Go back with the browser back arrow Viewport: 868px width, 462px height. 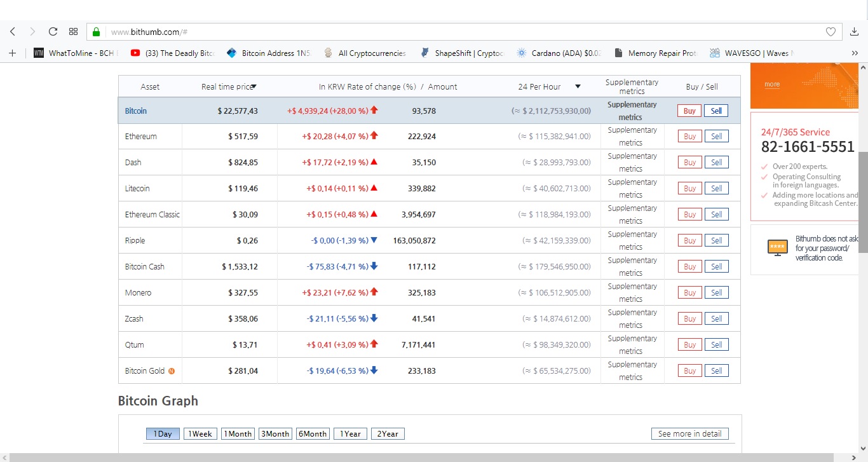(x=13, y=32)
